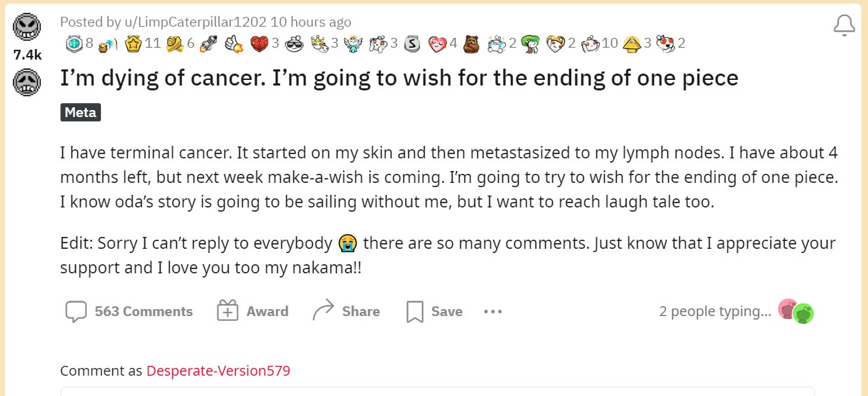868x396 pixels.
Task: Give an Award to this post
Action: coord(253,311)
